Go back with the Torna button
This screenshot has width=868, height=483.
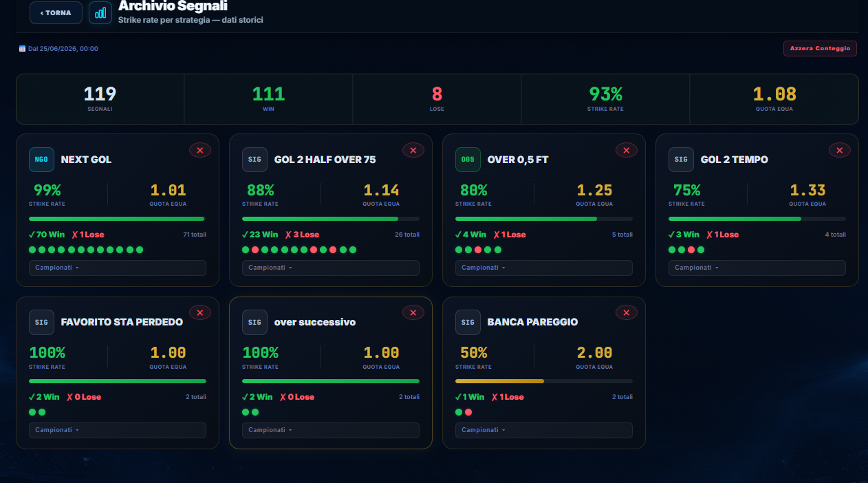click(56, 13)
